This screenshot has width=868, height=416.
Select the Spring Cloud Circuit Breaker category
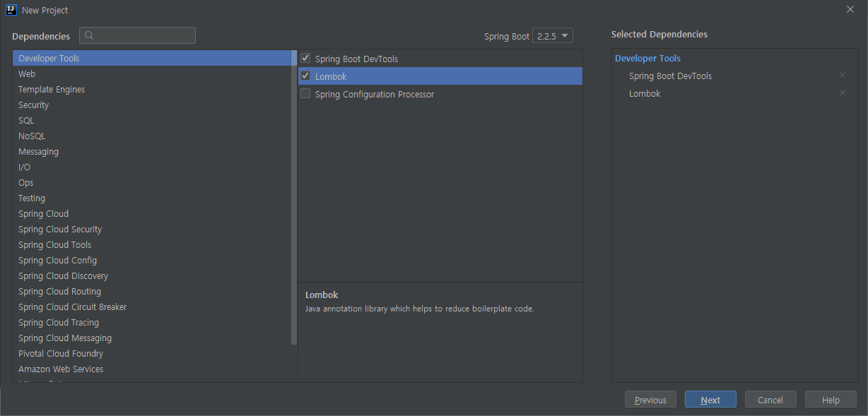pos(152,307)
